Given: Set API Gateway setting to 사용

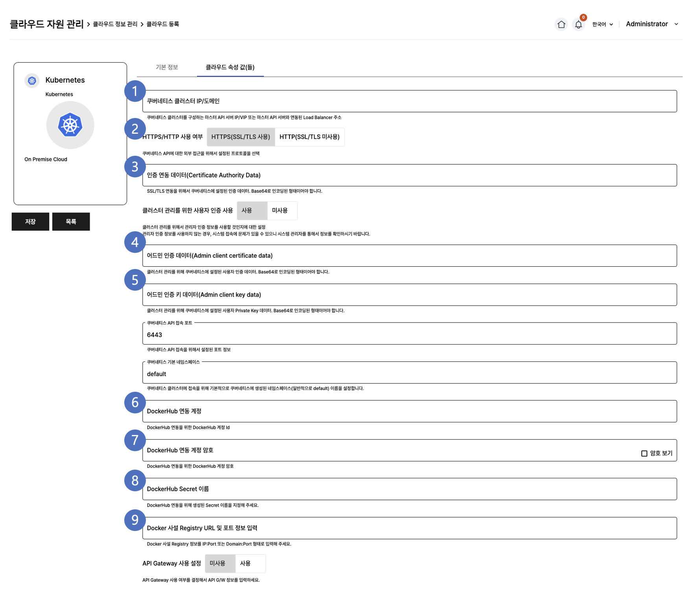Looking at the screenshot, I should tap(246, 564).
